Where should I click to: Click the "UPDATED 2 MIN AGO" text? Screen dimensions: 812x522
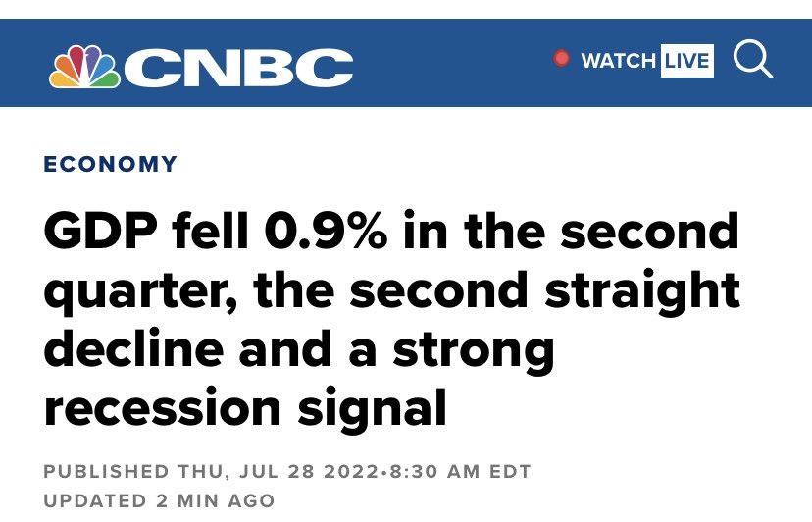point(159,501)
